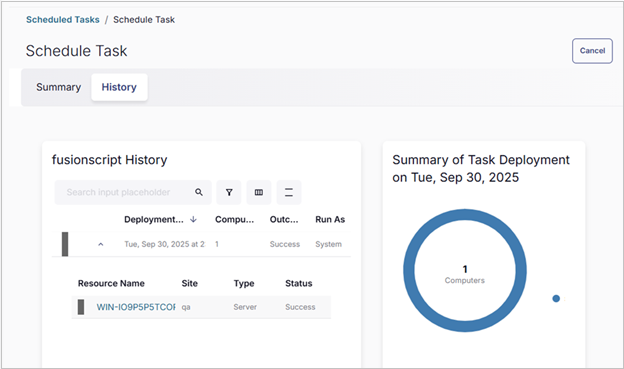Click the Compu... column header
This screenshot has width=624, height=369.
click(x=234, y=219)
